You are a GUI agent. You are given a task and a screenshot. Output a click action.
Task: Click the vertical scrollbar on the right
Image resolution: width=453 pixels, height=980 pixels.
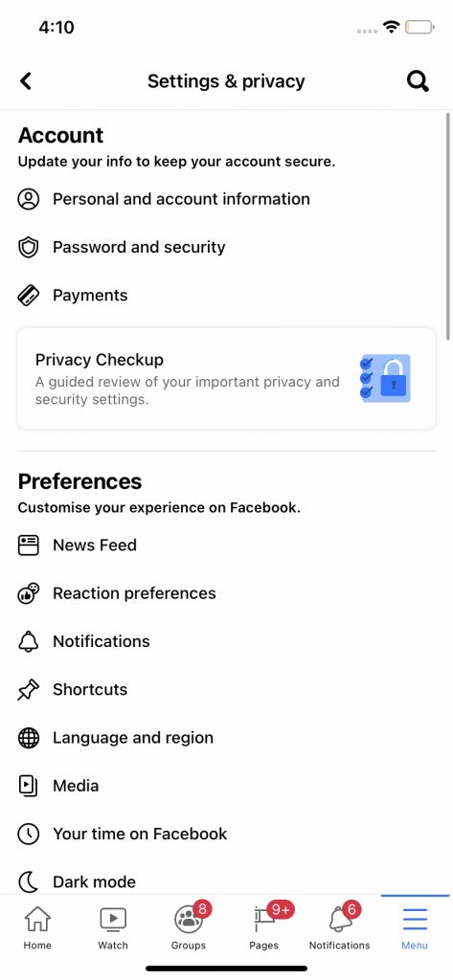(x=448, y=226)
